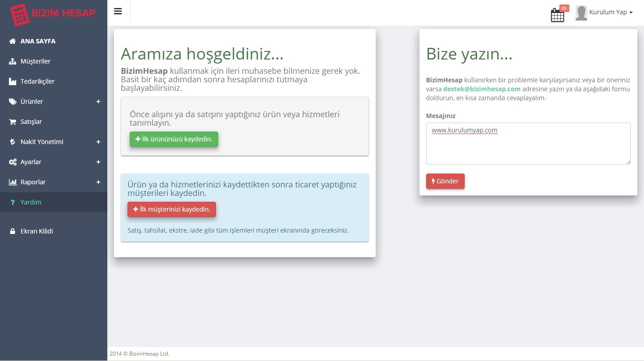Click the Tedarikçiler factory icon
The image size is (644, 361).
click(x=13, y=81)
